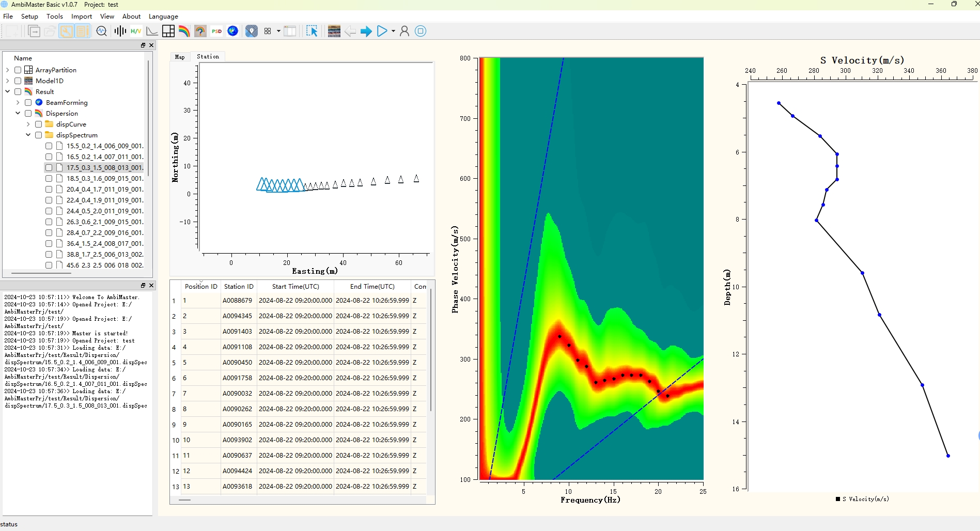Select the 26.3_0.6_2.1_009_015_001 spectrum file

click(x=105, y=222)
